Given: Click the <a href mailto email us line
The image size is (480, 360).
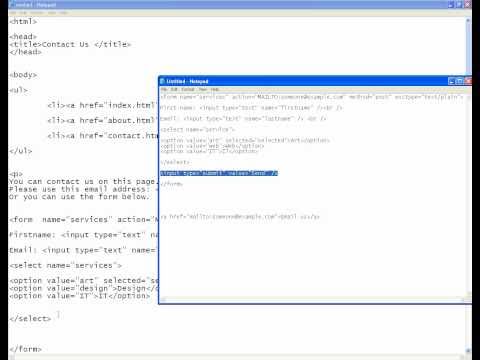Looking at the screenshot, I should (240, 216).
